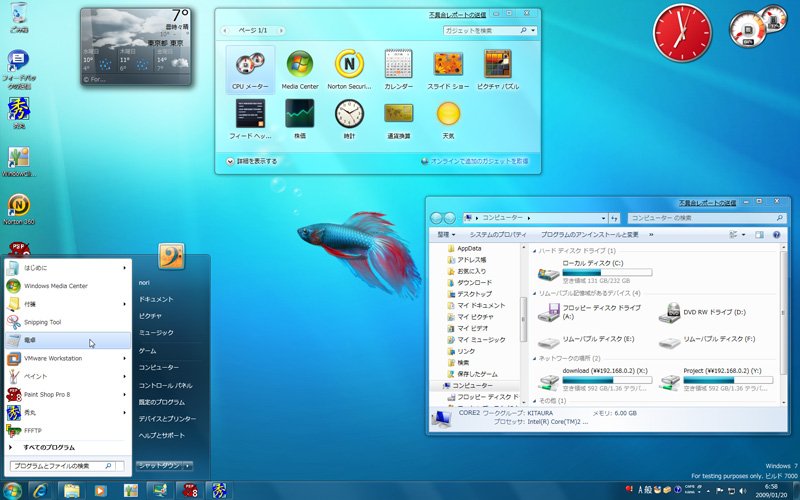Viewport: 800px width, 500px height.
Task: Open Explorer view options dropdown arrow
Action: click(743, 235)
